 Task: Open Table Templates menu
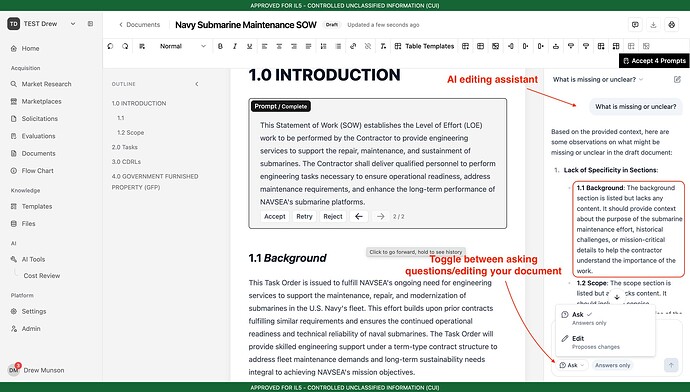(424, 46)
